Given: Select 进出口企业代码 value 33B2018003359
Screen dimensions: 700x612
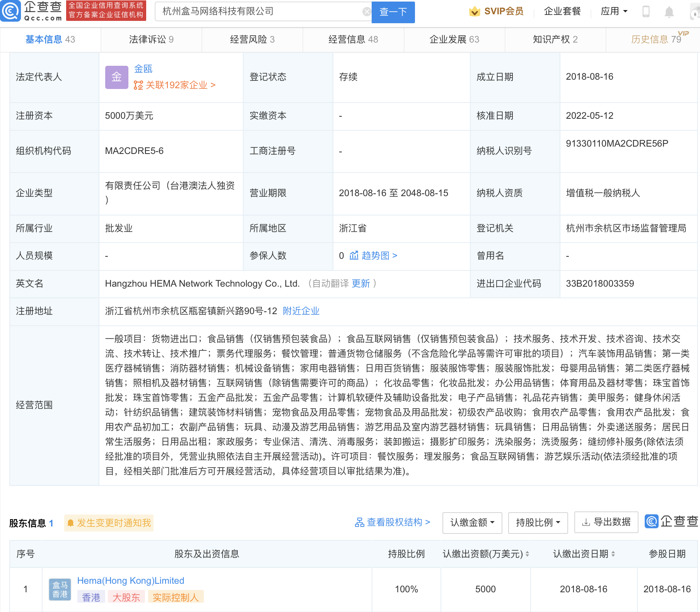Looking at the screenshot, I should (600, 284).
